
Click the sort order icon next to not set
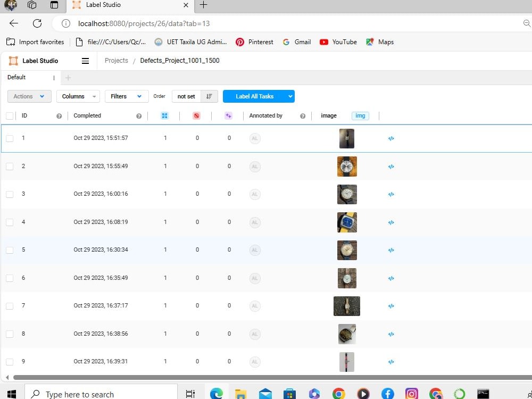pyautogui.click(x=209, y=96)
